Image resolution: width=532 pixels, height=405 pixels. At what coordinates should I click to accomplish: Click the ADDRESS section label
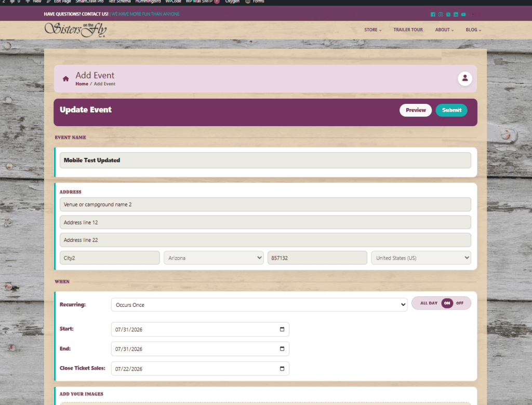pyautogui.click(x=70, y=192)
